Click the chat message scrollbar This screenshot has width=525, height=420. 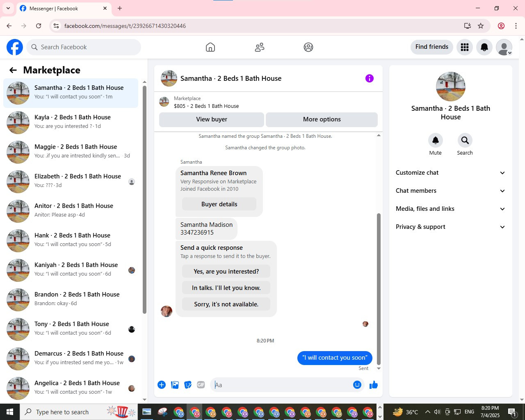(379, 289)
